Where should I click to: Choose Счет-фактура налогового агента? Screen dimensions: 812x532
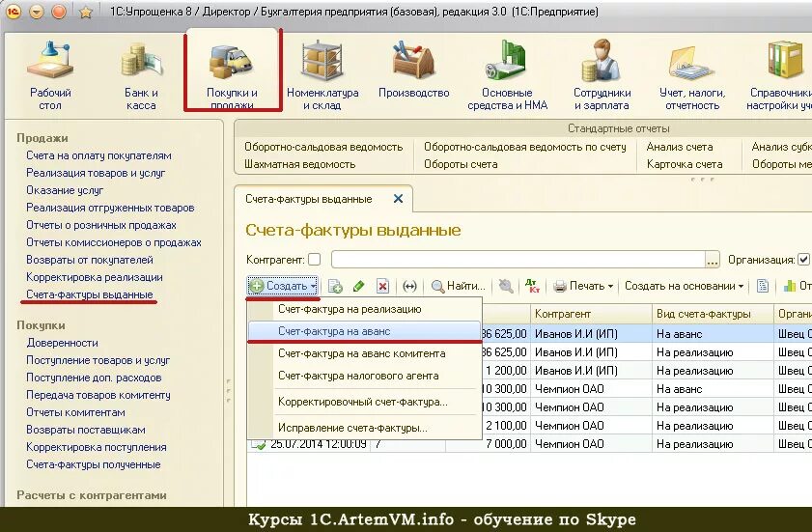click(365, 376)
